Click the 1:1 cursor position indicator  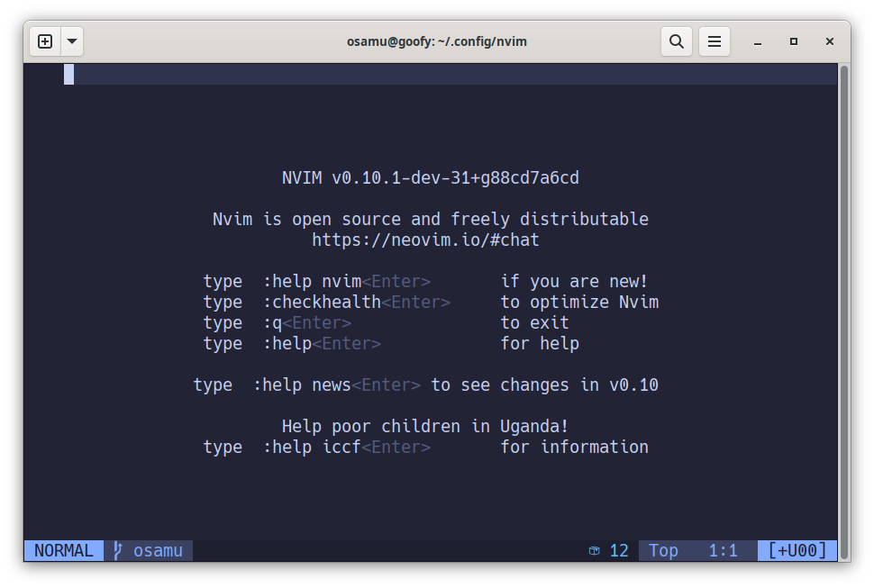[723, 550]
